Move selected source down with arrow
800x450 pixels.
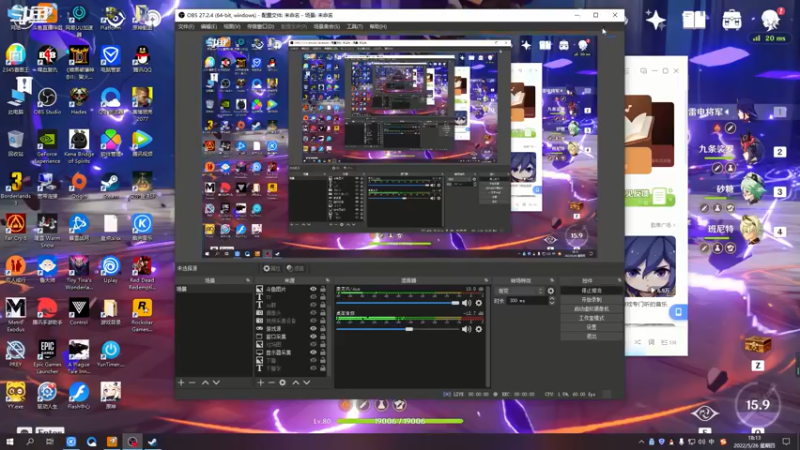pyautogui.click(x=307, y=382)
